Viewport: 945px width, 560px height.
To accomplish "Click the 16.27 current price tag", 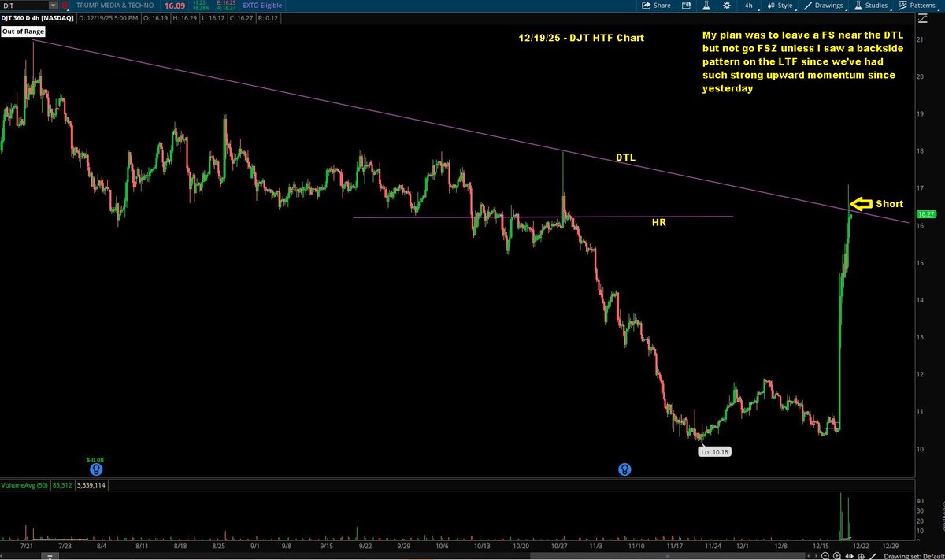I will (x=926, y=213).
